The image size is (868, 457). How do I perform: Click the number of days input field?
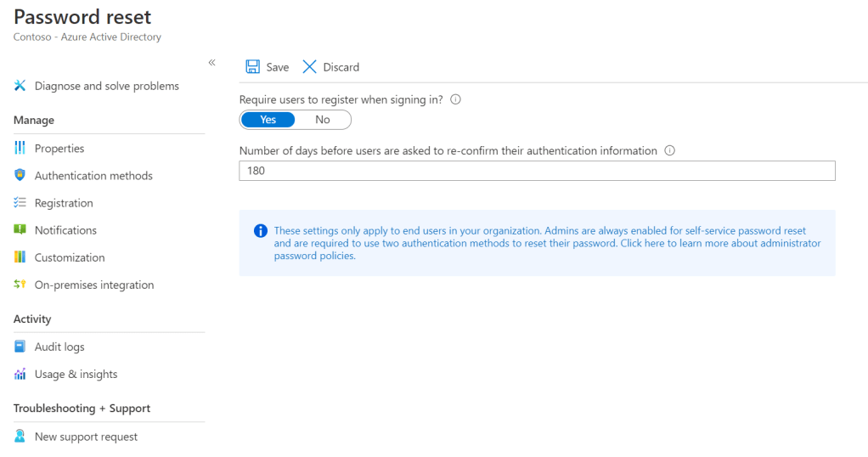click(x=537, y=171)
